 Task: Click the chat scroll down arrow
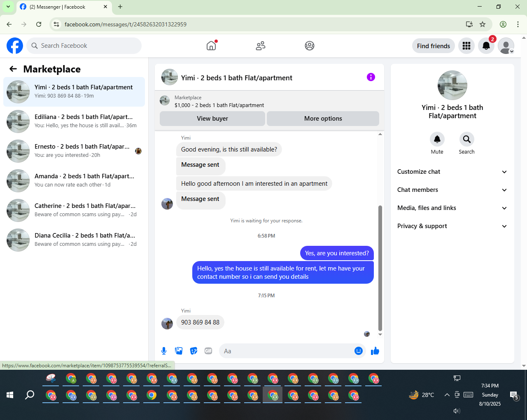pyautogui.click(x=380, y=334)
